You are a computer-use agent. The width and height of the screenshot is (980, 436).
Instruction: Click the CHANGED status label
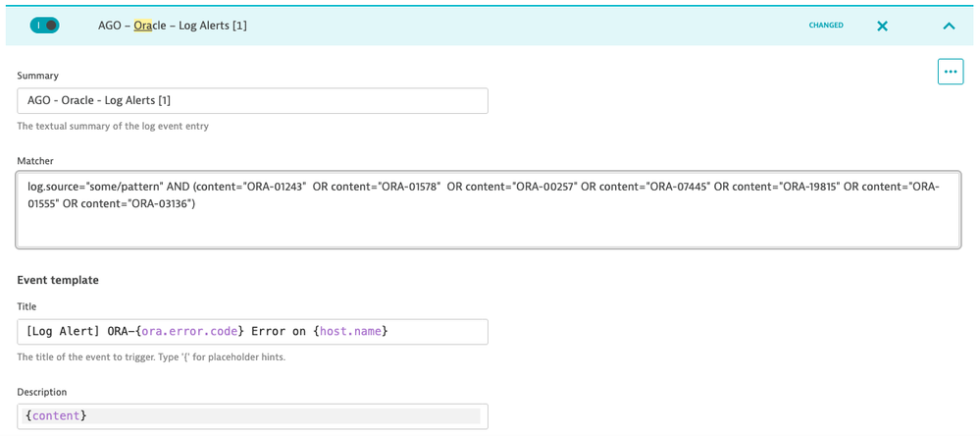pos(825,26)
